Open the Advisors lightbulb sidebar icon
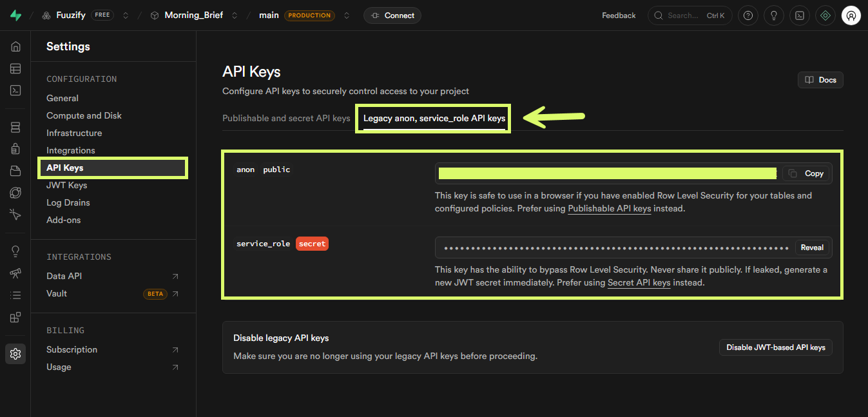The width and height of the screenshot is (868, 417). click(15, 251)
